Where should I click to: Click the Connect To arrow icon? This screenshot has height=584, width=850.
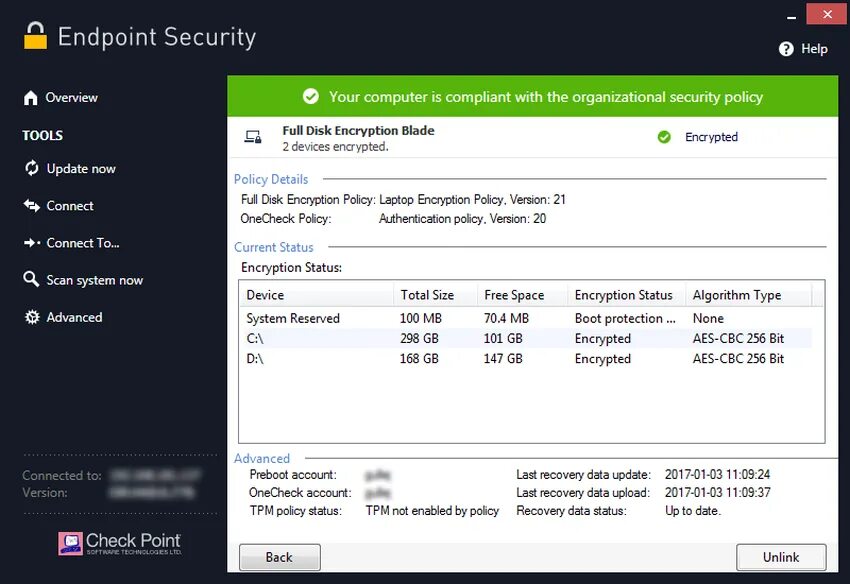click(31, 243)
